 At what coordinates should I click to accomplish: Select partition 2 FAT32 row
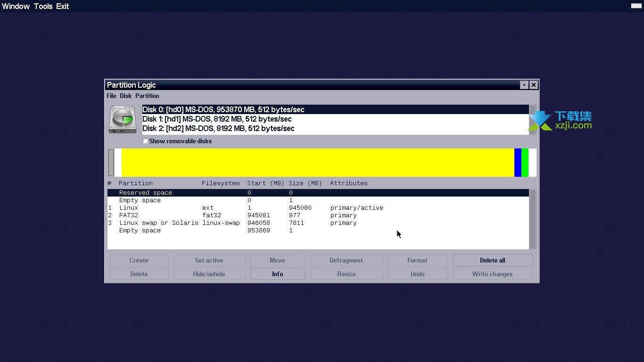pos(318,215)
